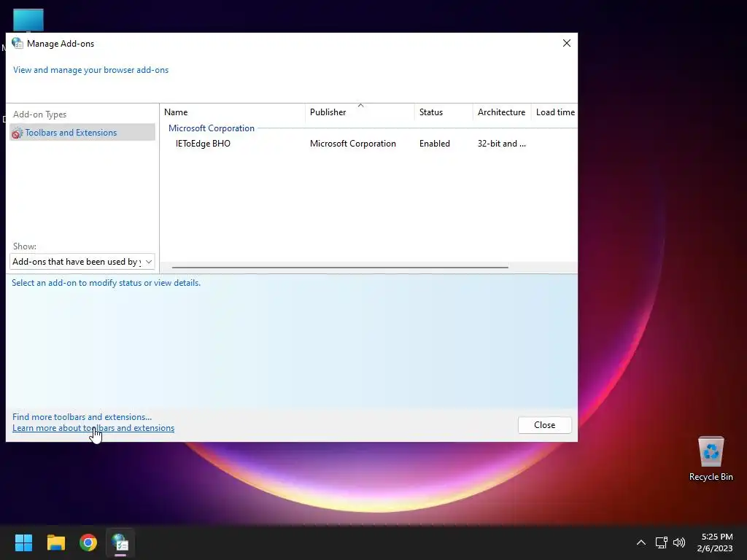Launch Google Chrome from the taskbar
The image size is (747, 560).
pyautogui.click(x=88, y=542)
